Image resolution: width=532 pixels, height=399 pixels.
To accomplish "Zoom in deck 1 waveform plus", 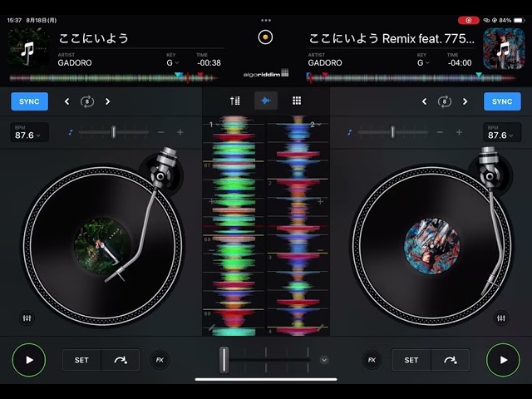I will click(211, 201).
